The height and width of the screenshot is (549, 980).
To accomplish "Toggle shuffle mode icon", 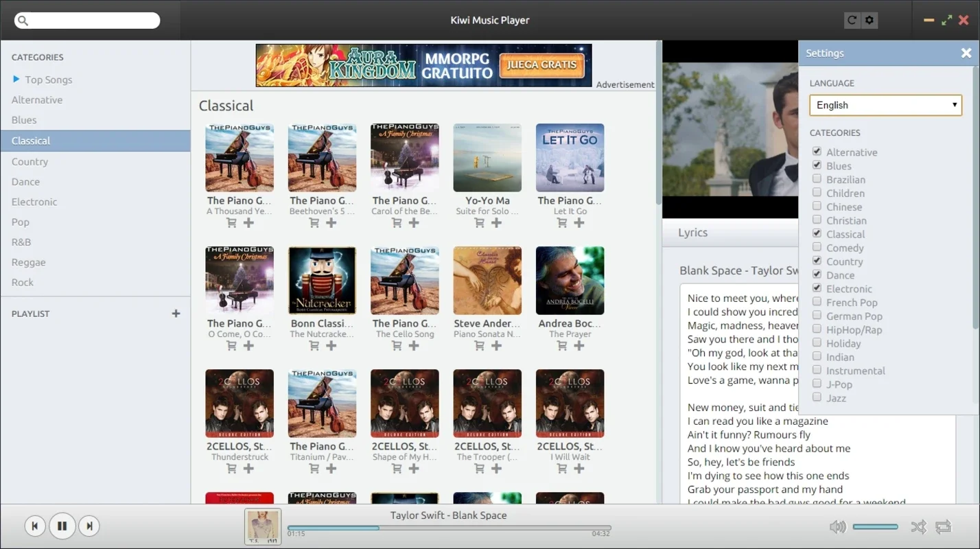I will pos(918,526).
